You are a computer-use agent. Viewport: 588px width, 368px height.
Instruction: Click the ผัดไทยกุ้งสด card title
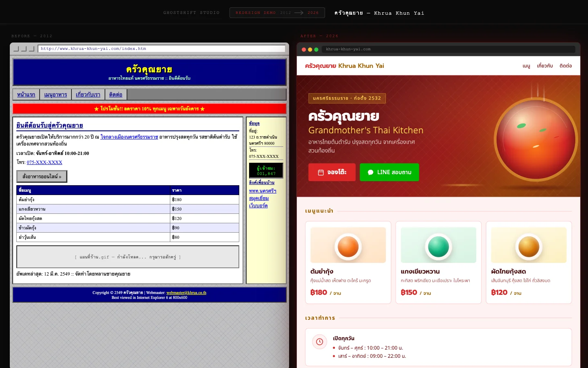point(508,272)
